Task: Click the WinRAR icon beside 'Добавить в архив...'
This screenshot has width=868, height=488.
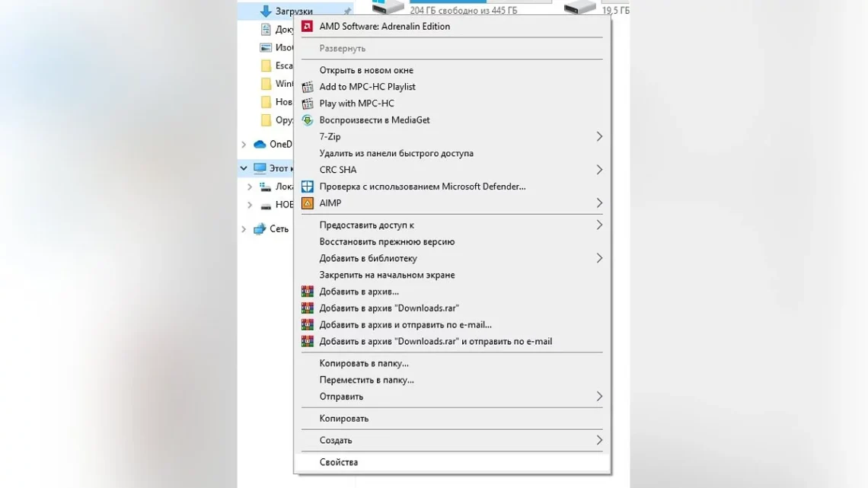Action: coord(308,292)
